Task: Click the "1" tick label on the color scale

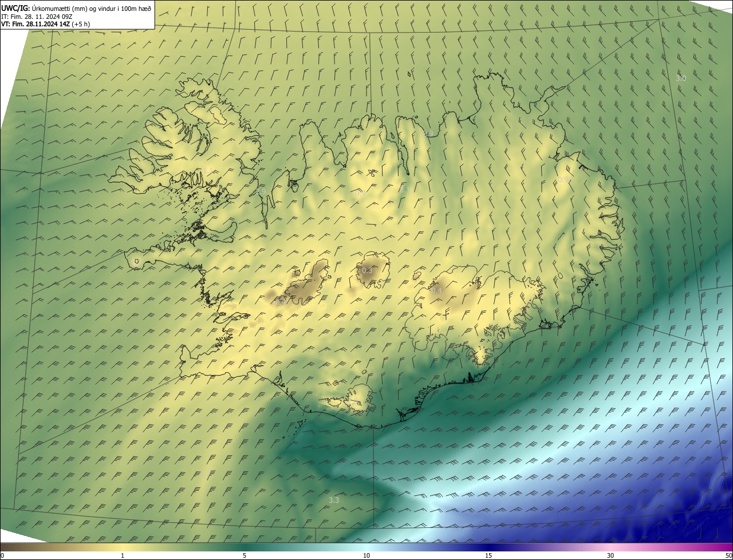Action: [x=123, y=555]
